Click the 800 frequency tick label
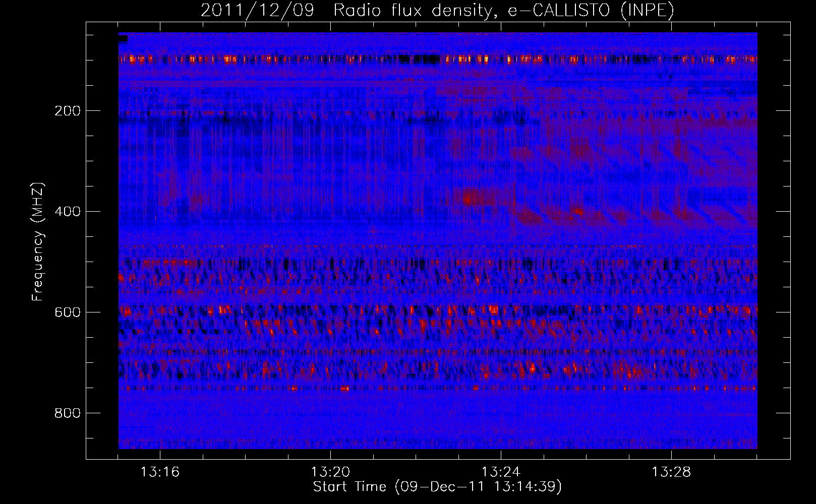 point(68,413)
